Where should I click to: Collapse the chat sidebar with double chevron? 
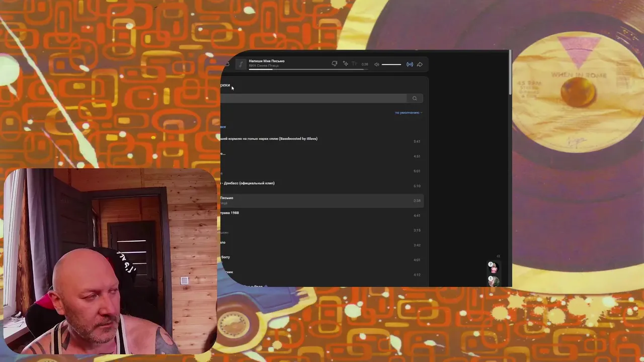pos(498,256)
